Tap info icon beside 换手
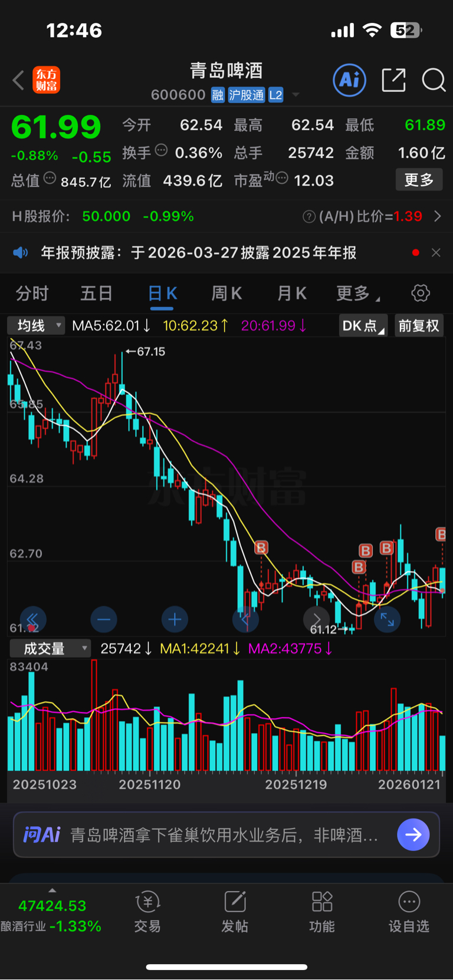 [x=161, y=150]
